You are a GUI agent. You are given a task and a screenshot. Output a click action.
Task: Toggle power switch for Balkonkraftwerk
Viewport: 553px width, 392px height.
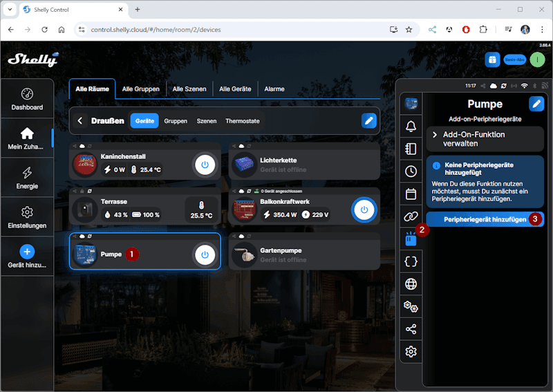point(364,209)
